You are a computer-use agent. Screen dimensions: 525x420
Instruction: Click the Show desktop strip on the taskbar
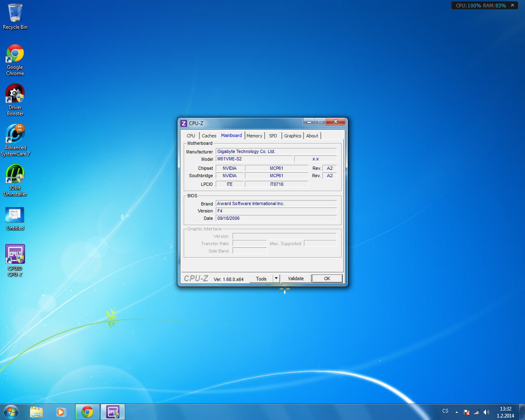[x=522, y=412]
